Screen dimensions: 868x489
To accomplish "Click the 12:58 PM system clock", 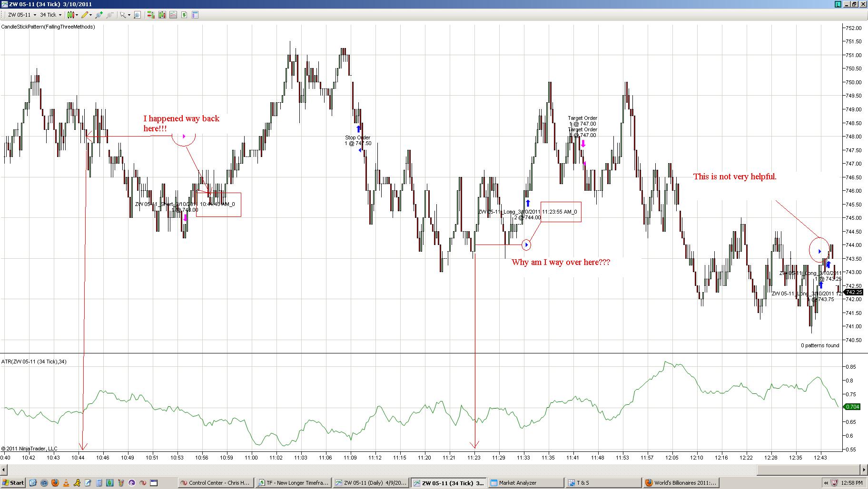I will (851, 483).
